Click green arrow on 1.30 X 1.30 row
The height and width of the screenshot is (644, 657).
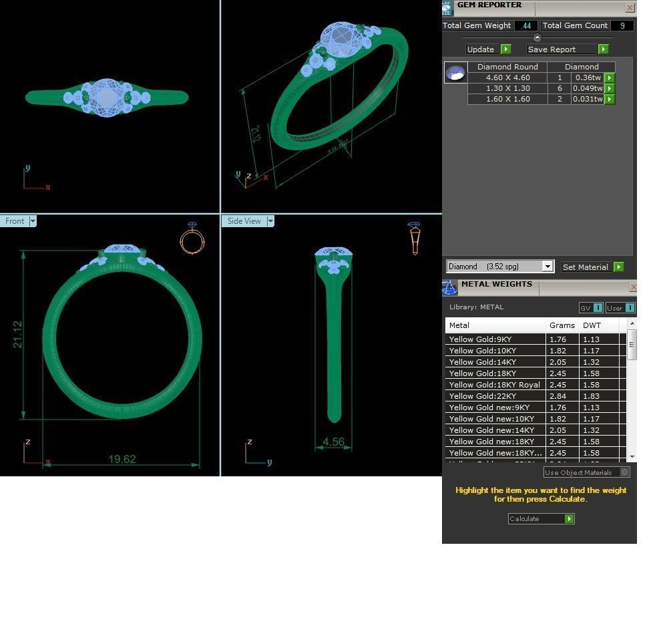pyautogui.click(x=610, y=88)
